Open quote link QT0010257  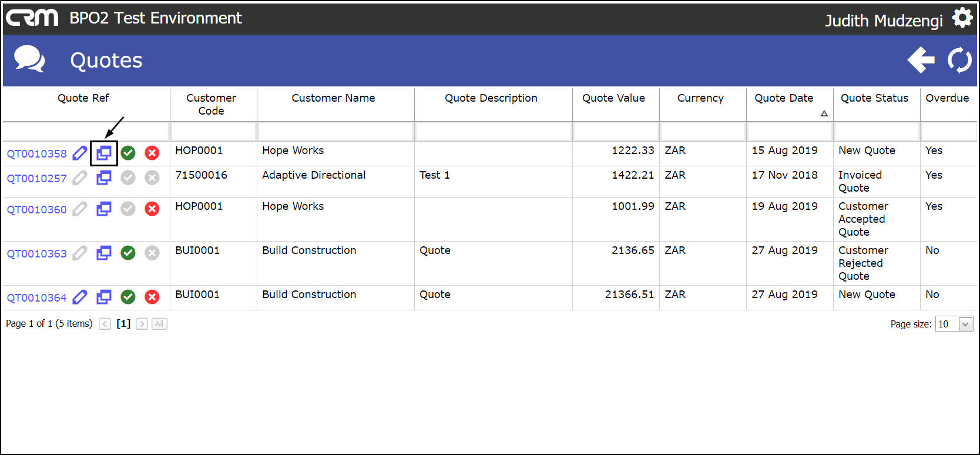coord(37,179)
